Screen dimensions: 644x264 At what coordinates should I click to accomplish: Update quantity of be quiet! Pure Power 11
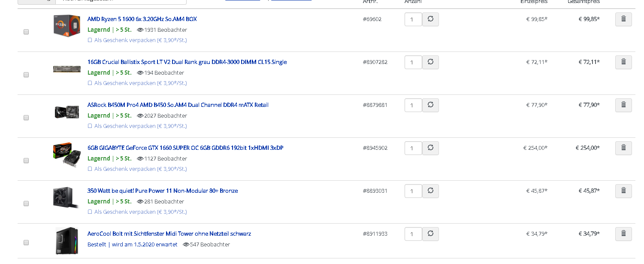(430, 191)
